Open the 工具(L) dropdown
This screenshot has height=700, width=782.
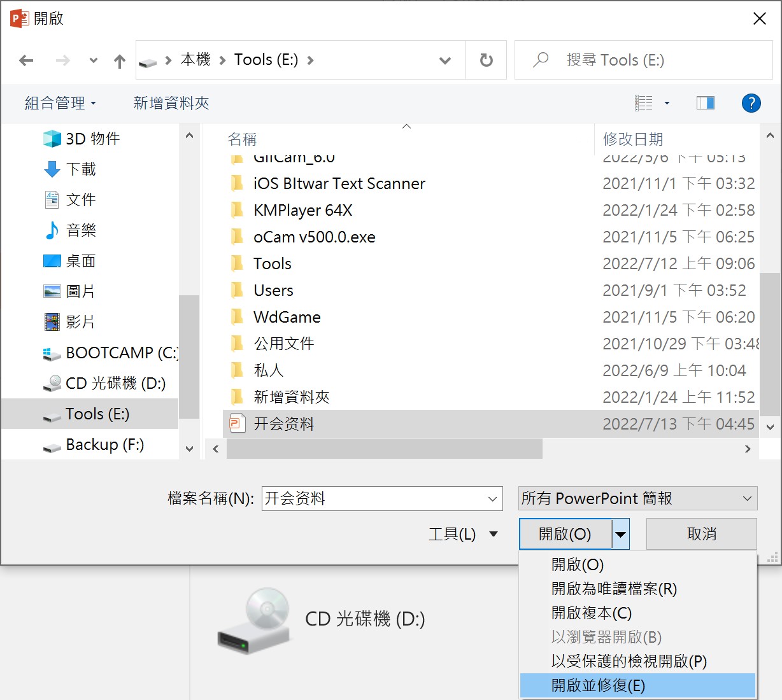pyautogui.click(x=462, y=534)
